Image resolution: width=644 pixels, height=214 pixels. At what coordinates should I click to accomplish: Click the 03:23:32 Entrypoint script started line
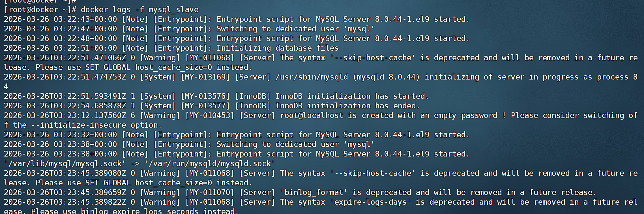[x=237, y=135]
